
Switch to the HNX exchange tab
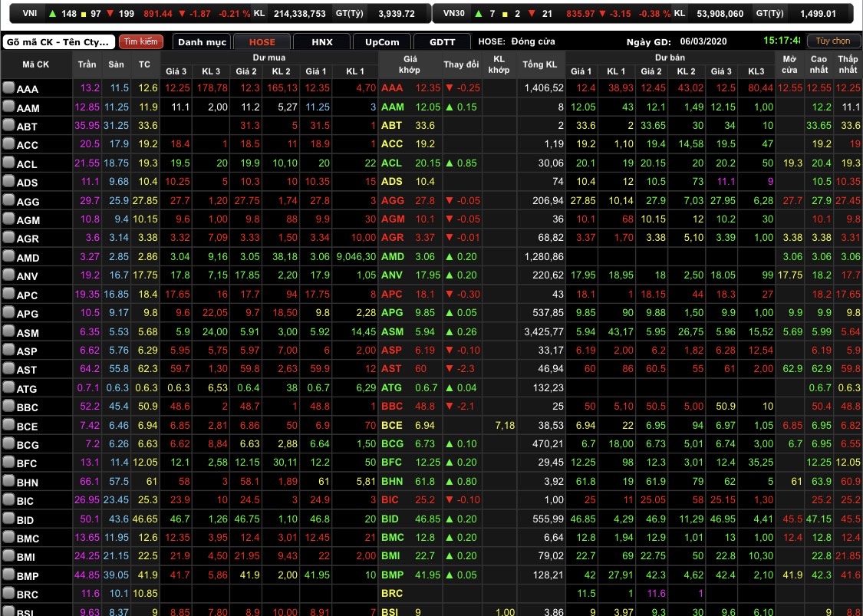[x=322, y=41]
